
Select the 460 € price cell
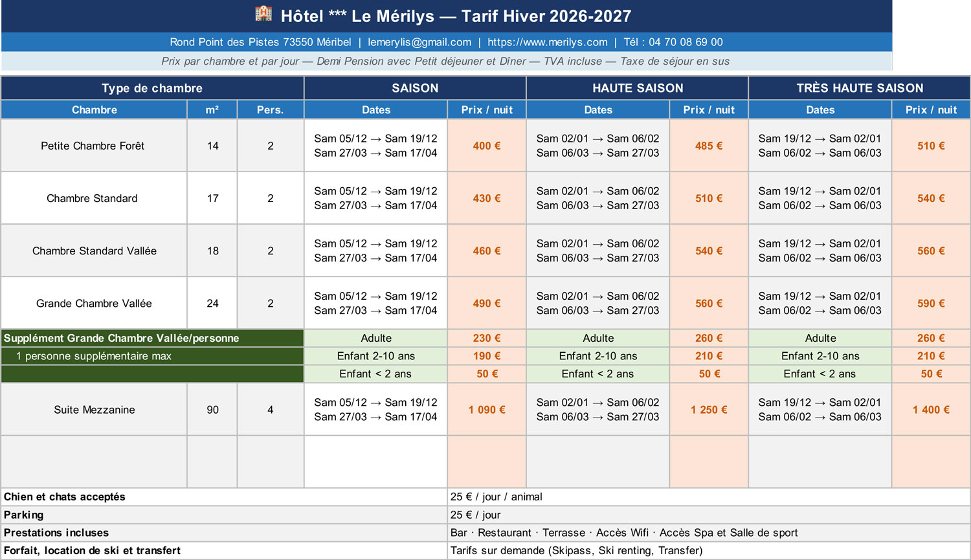click(x=487, y=251)
